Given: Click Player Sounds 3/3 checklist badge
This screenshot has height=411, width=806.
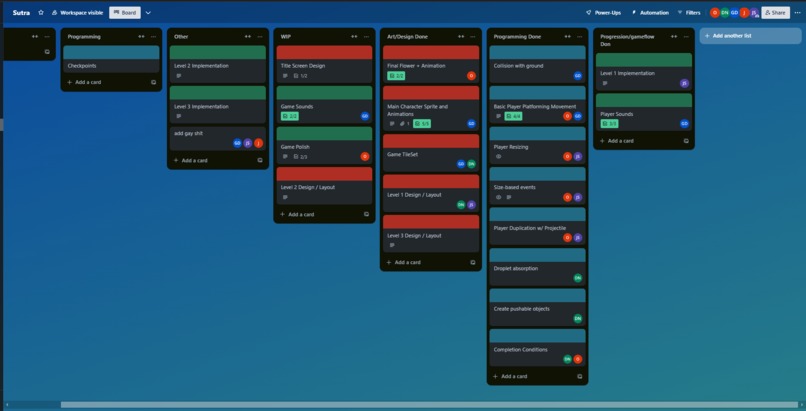Looking at the screenshot, I should 609,123.
